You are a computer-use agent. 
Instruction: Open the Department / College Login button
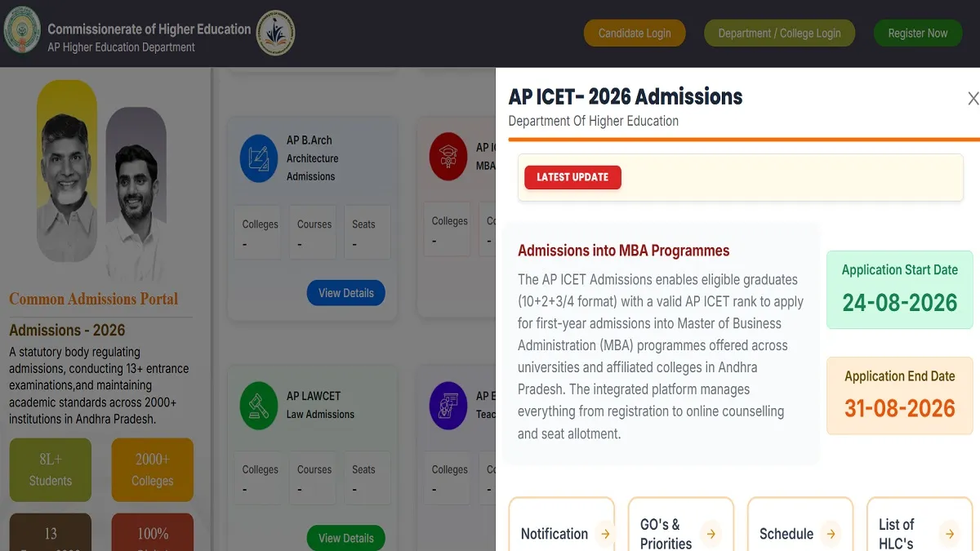(779, 33)
